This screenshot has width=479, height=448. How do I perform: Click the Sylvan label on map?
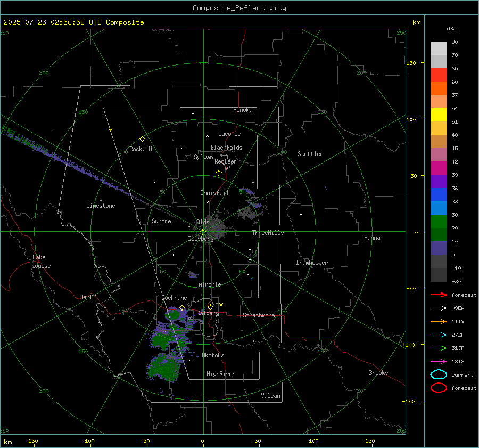tap(203, 157)
